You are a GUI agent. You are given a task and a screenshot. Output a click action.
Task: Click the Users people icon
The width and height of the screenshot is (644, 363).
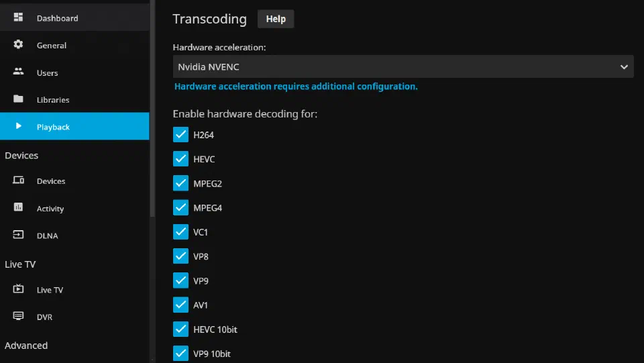(x=18, y=71)
